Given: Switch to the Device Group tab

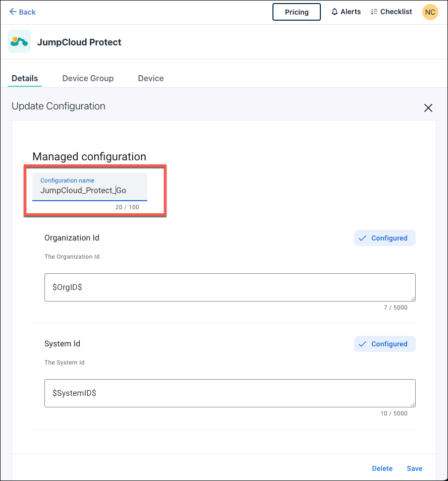Looking at the screenshot, I should coord(88,78).
